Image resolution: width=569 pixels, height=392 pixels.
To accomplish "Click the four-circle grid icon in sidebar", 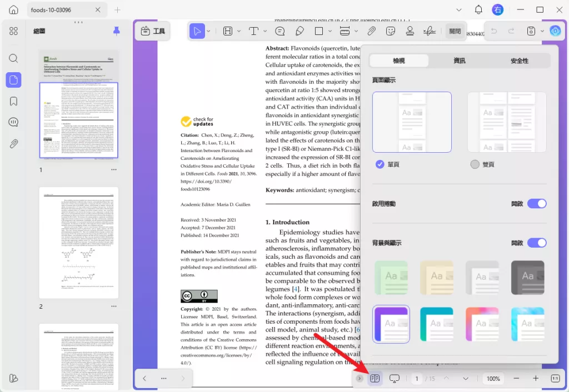I will coord(13,31).
